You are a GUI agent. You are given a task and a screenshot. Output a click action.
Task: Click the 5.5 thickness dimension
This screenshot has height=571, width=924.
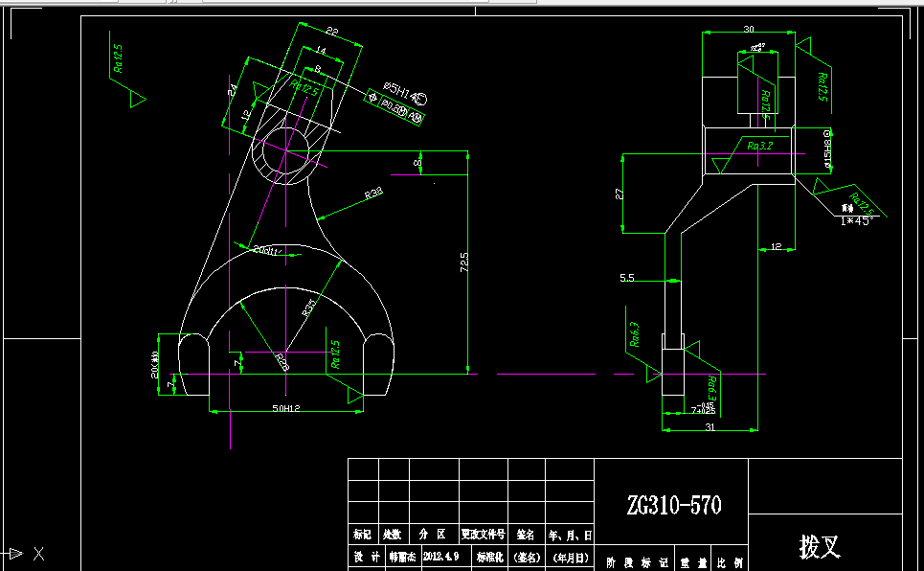point(627,277)
